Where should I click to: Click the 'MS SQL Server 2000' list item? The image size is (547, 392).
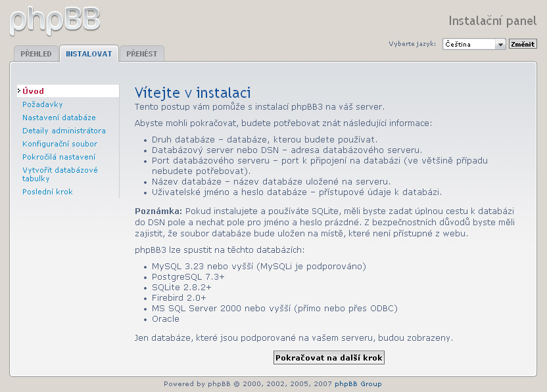click(x=275, y=308)
